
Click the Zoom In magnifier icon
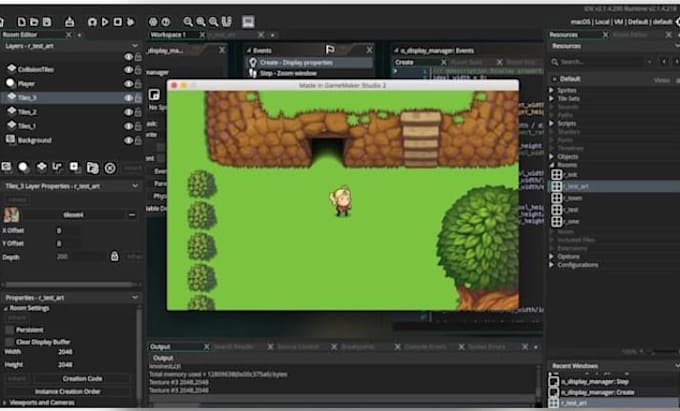click(x=213, y=22)
